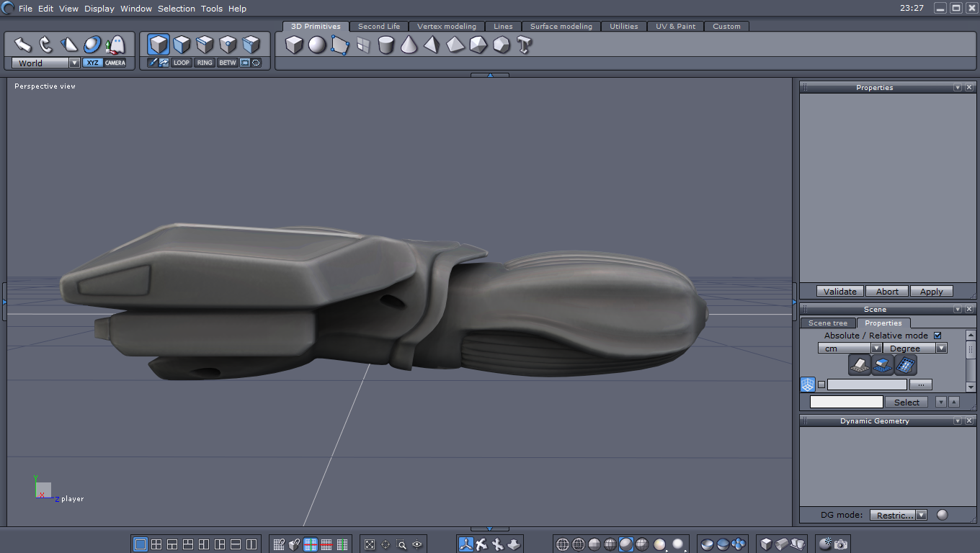Open the Dynamic Geometry panel options arrow

[958, 421]
